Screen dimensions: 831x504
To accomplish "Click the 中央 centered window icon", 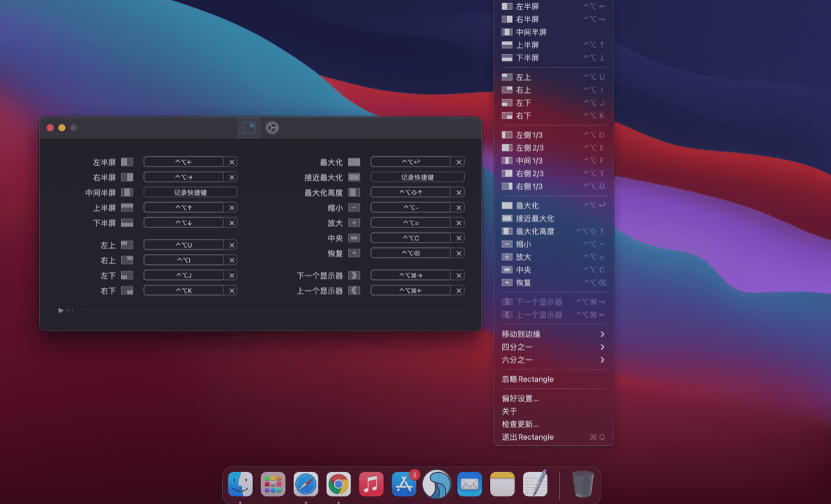I will coord(355,237).
